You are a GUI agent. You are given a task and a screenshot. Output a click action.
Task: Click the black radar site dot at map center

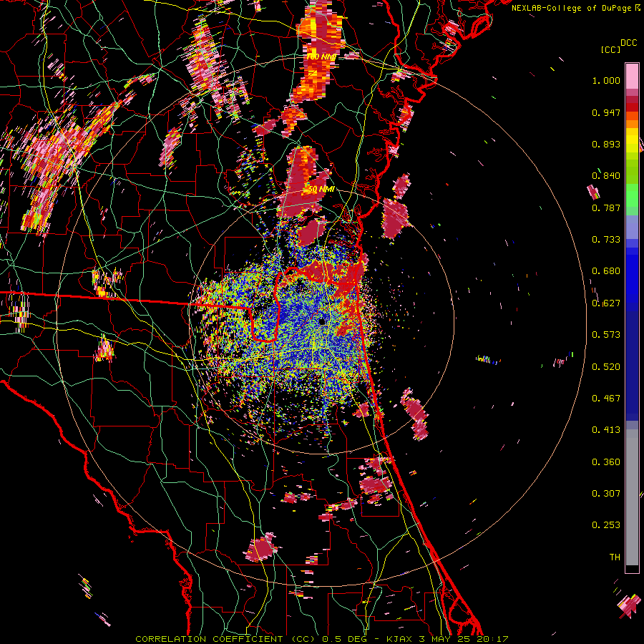pos(323,321)
